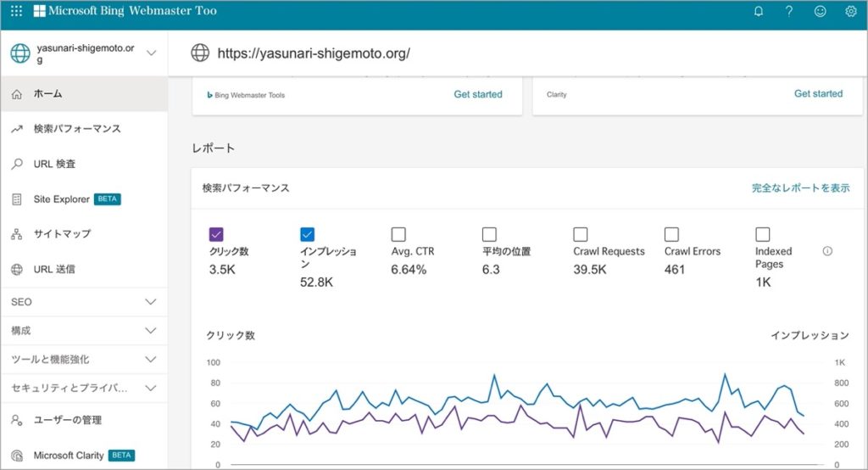The height and width of the screenshot is (470, 868).
Task: Click the site globe icon in sidebar
Action: tap(20, 53)
